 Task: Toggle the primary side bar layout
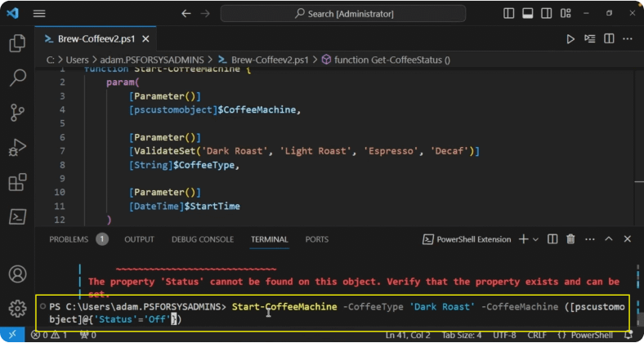point(508,14)
